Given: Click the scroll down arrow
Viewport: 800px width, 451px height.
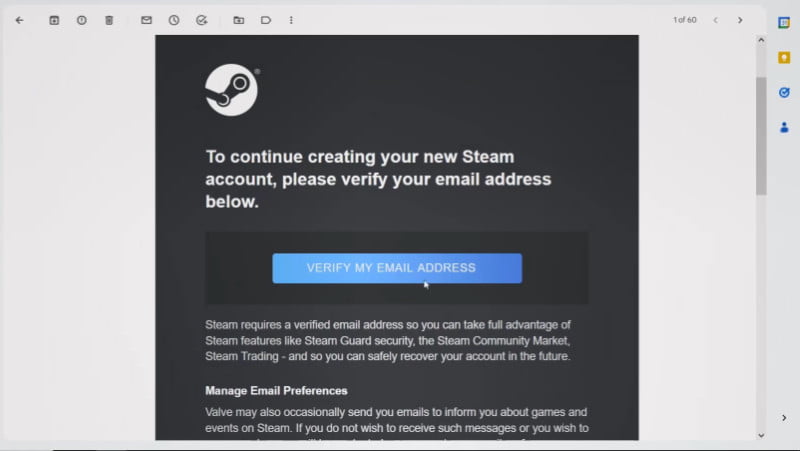Looking at the screenshot, I should (761, 435).
